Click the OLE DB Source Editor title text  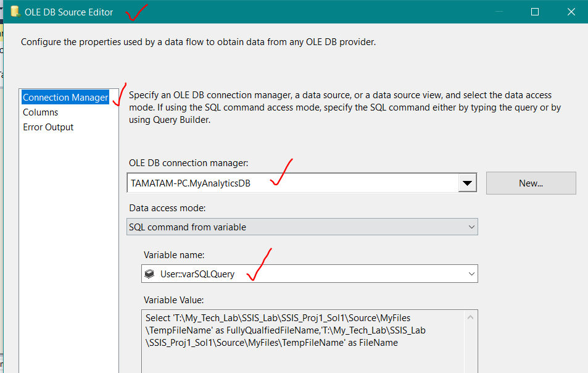point(68,11)
